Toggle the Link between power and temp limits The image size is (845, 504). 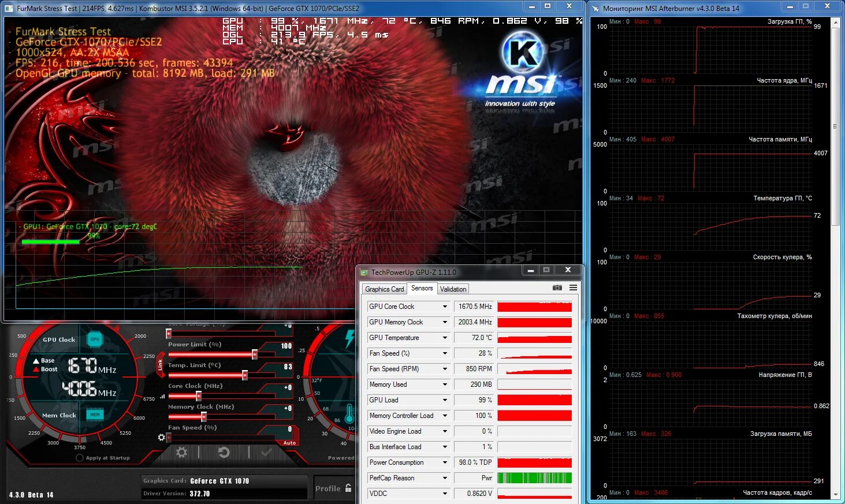[160, 365]
